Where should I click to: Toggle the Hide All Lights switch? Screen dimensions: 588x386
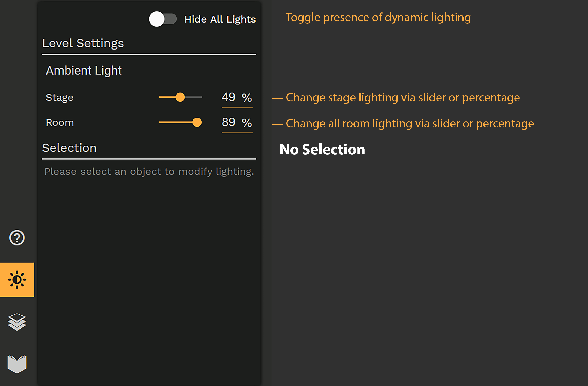point(163,19)
